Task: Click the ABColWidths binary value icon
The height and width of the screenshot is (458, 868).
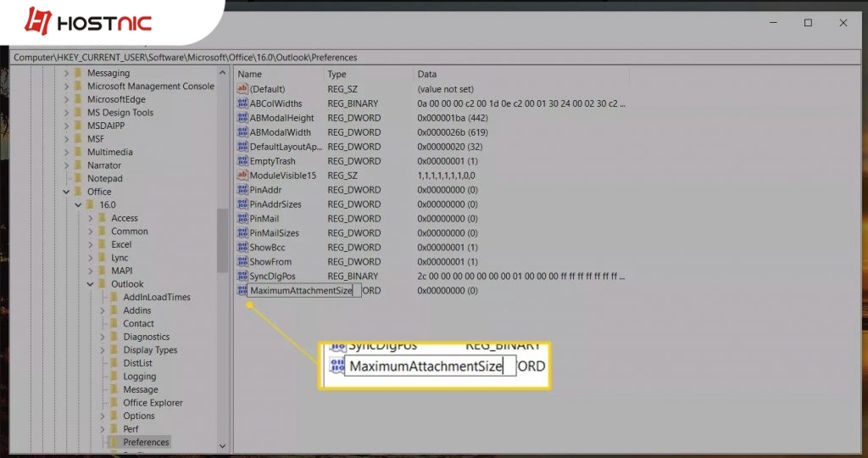Action: (x=242, y=103)
